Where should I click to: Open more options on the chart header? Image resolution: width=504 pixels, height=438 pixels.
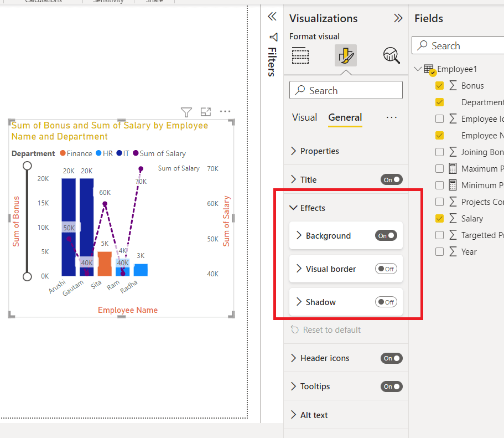click(x=225, y=111)
